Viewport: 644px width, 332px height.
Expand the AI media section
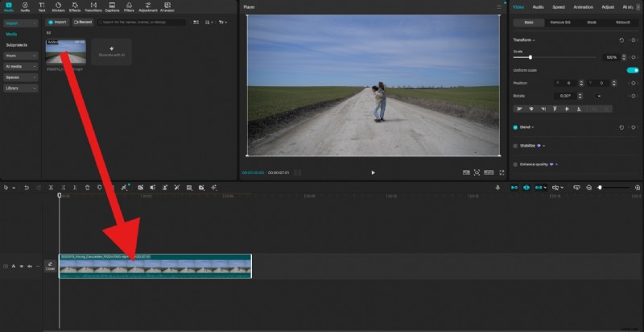point(21,66)
